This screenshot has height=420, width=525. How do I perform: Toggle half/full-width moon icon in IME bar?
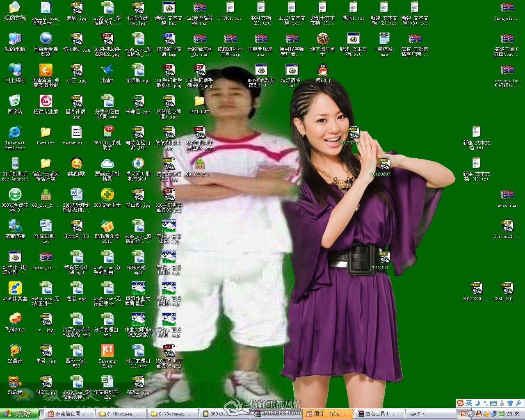point(477,403)
